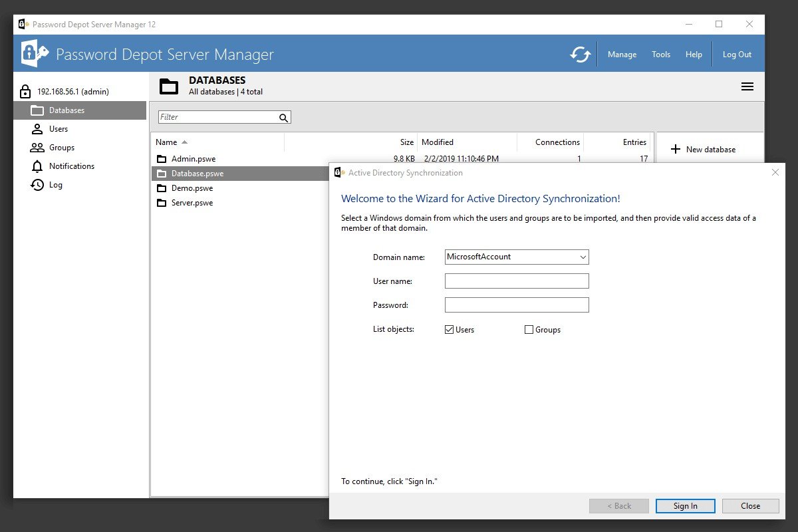Click the large folder icon beside DATABASES heading
The image size is (798, 532).
tap(170, 86)
